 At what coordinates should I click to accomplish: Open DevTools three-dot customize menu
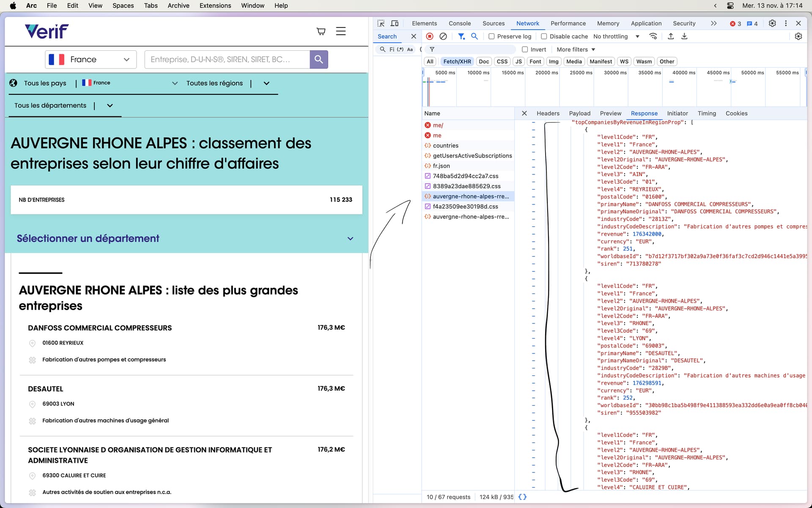(x=786, y=23)
